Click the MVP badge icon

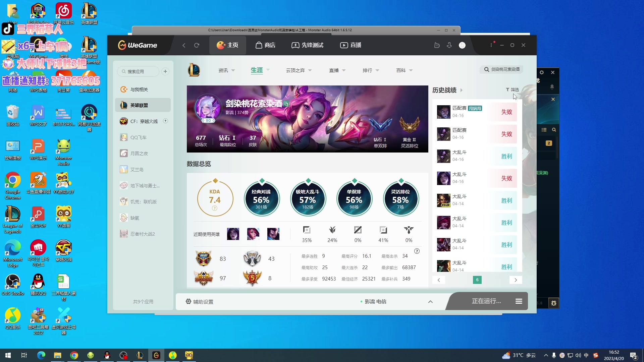[204, 258]
